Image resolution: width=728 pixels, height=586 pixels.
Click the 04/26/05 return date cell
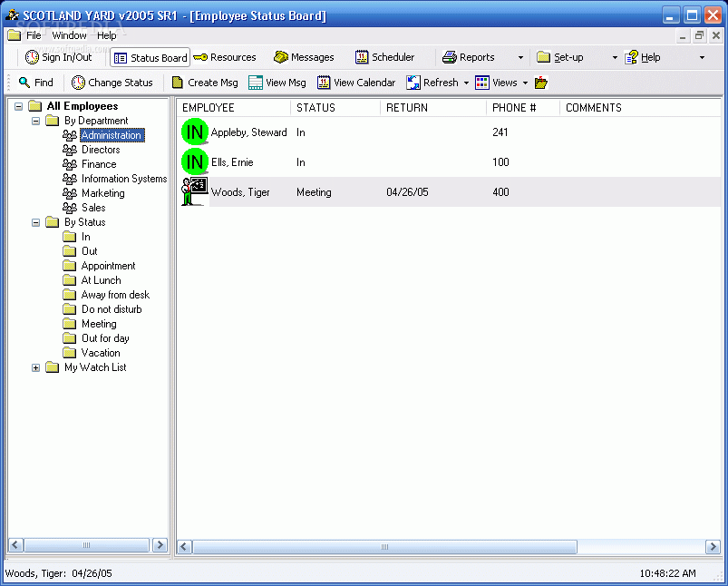407,192
